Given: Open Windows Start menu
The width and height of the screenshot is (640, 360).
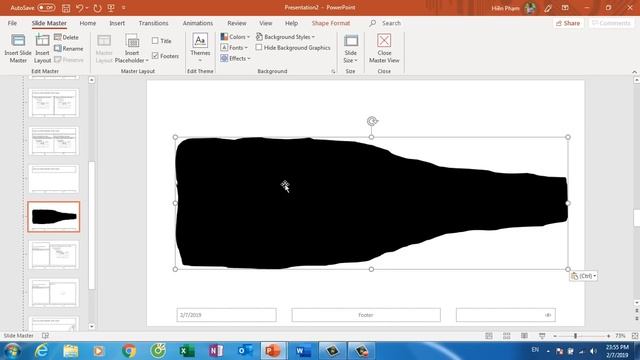Looking at the screenshot, I should [x=13, y=351].
